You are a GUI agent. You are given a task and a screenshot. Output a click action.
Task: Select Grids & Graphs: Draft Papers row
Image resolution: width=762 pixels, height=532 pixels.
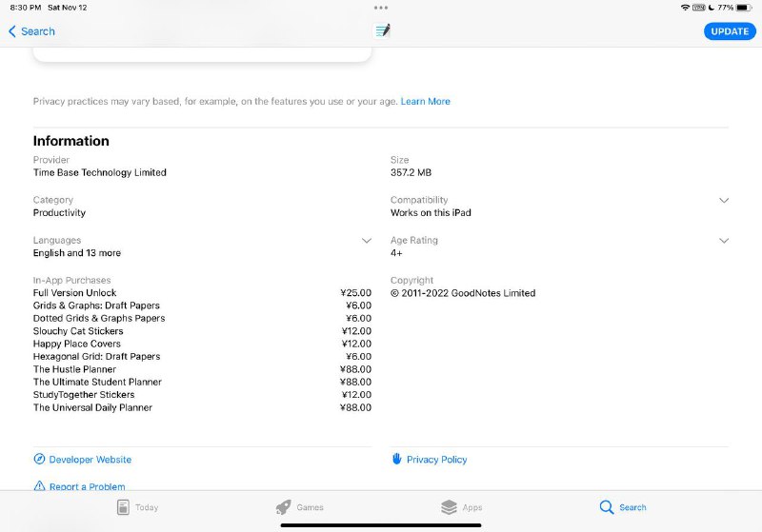202,305
